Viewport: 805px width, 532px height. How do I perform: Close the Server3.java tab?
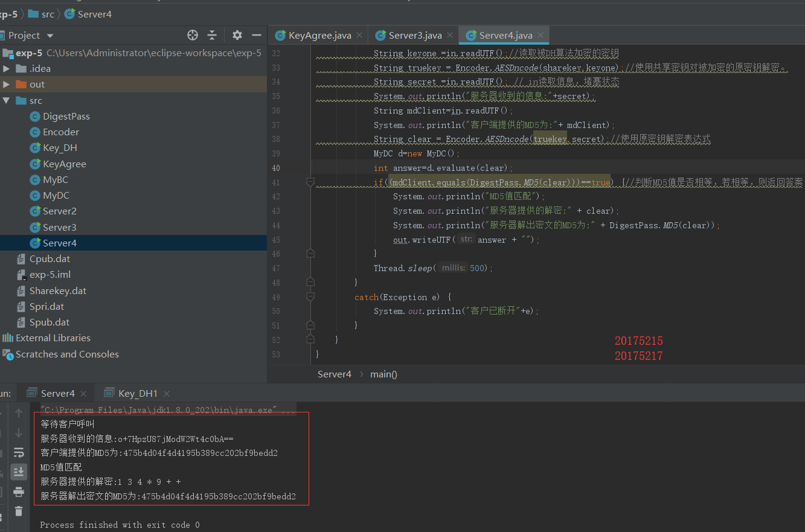tap(449, 36)
